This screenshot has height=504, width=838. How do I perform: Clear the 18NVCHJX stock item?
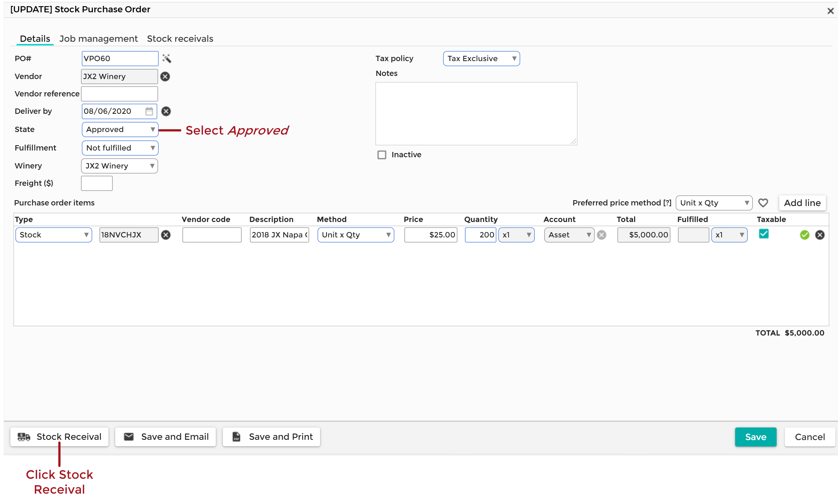tap(166, 235)
